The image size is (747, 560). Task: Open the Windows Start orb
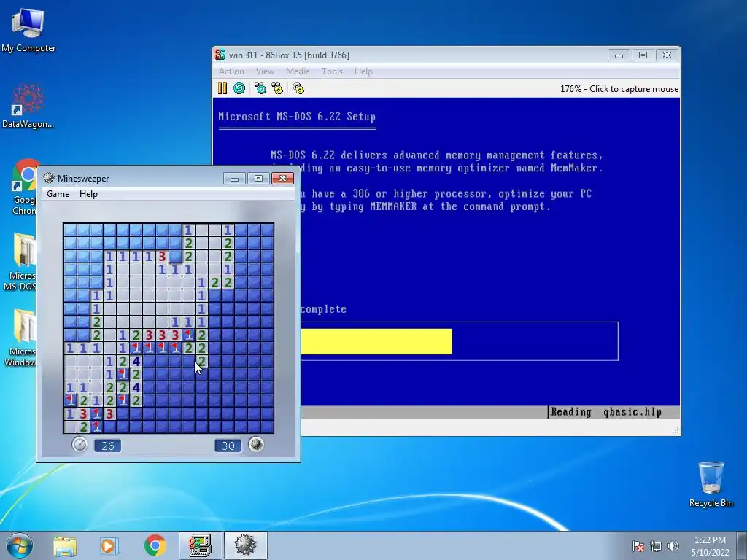20,545
